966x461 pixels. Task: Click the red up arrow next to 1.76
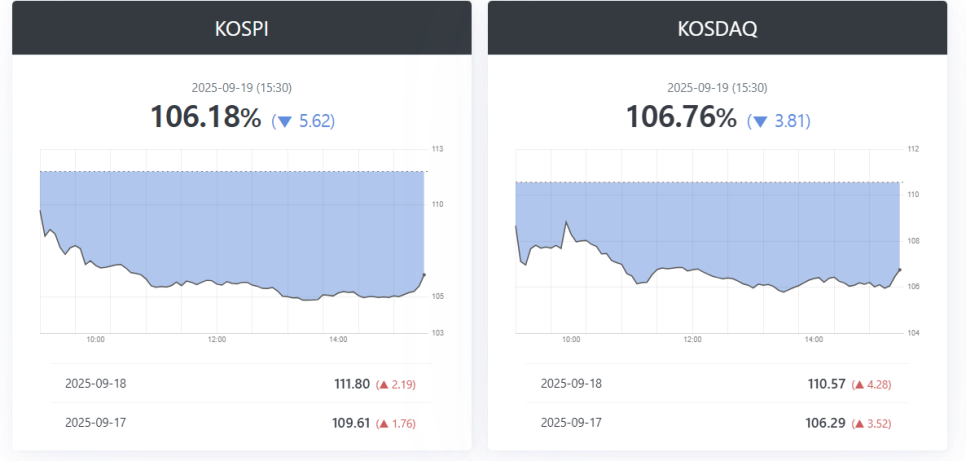click(383, 423)
